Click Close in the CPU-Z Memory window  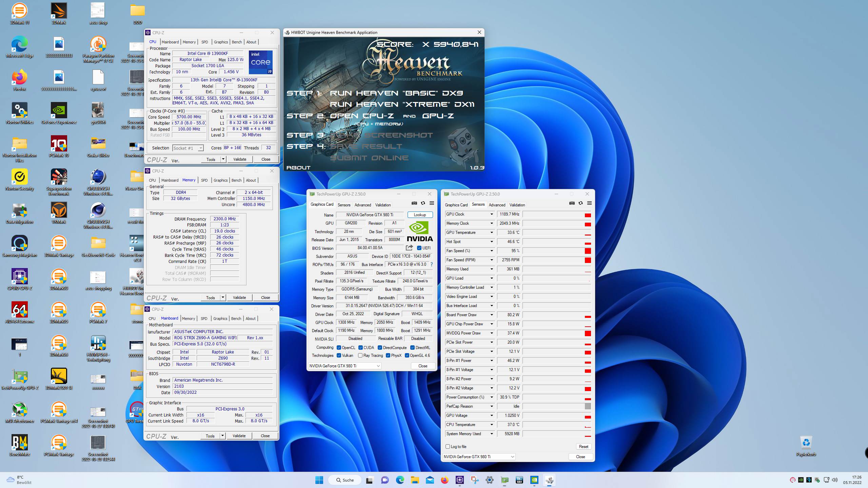tap(265, 297)
